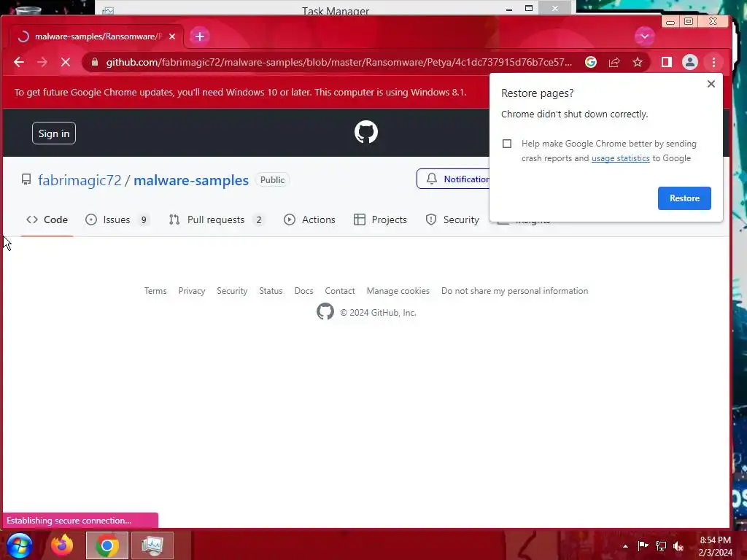Open the Status footer link
The width and height of the screenshot is (747, 560).
click(x=271, y=290)
